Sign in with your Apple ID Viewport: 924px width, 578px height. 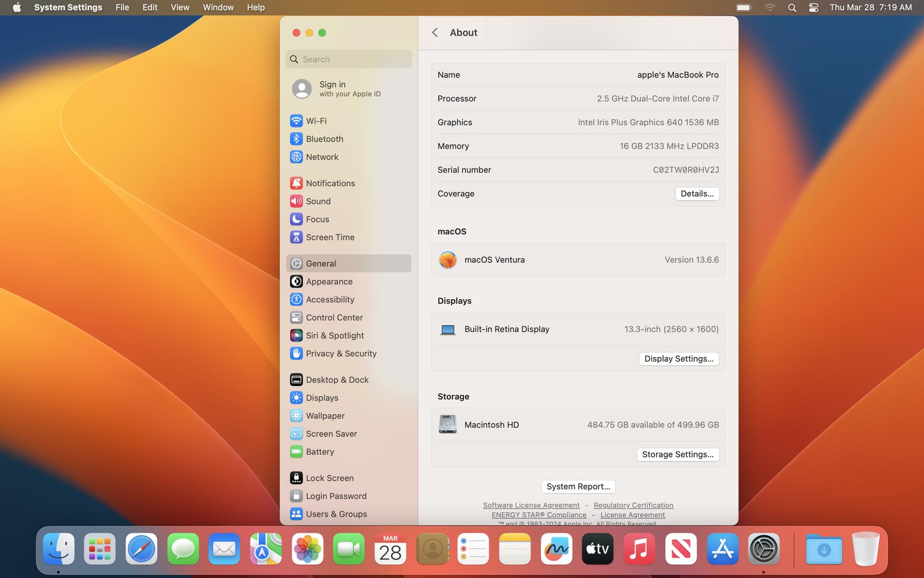point(349,89)
